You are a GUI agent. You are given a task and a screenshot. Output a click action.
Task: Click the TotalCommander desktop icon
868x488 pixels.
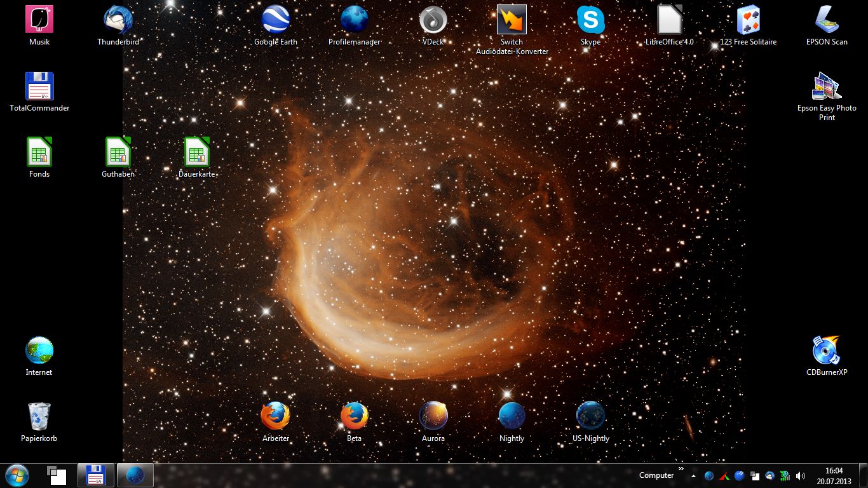tap(39, 86)
